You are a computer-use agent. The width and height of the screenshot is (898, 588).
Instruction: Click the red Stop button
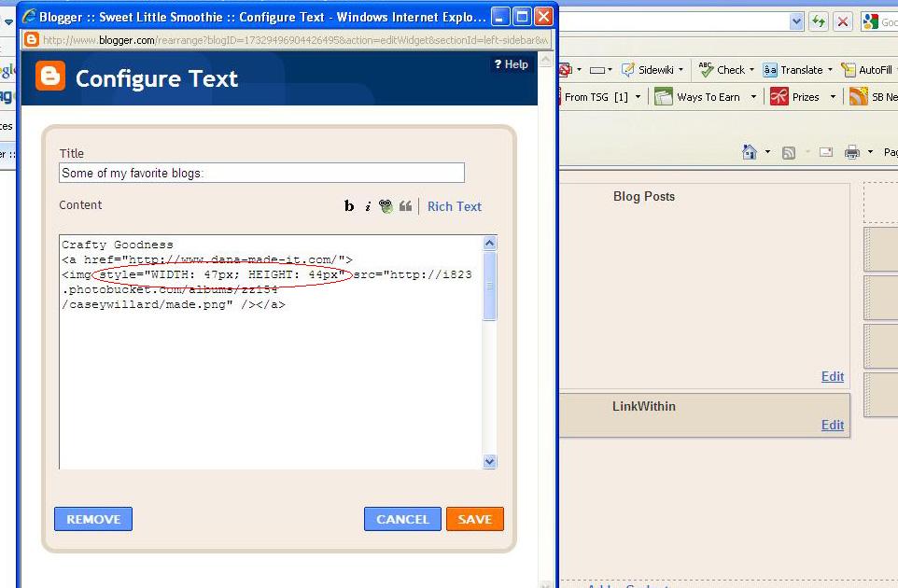(843, 21)
